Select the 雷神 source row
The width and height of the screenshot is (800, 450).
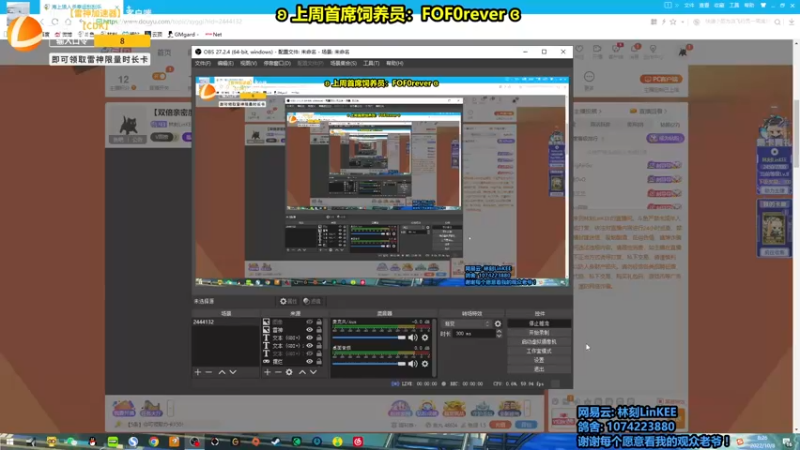293,330
